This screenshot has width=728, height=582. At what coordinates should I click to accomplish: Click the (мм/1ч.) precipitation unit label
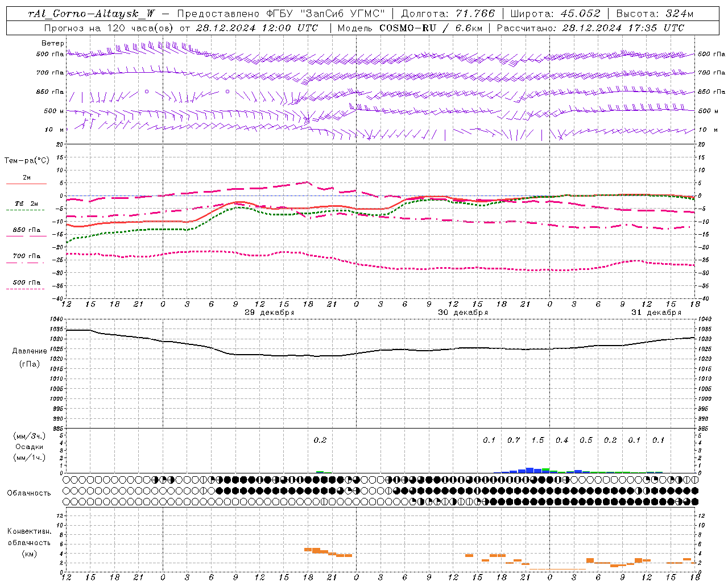[30, 458]
